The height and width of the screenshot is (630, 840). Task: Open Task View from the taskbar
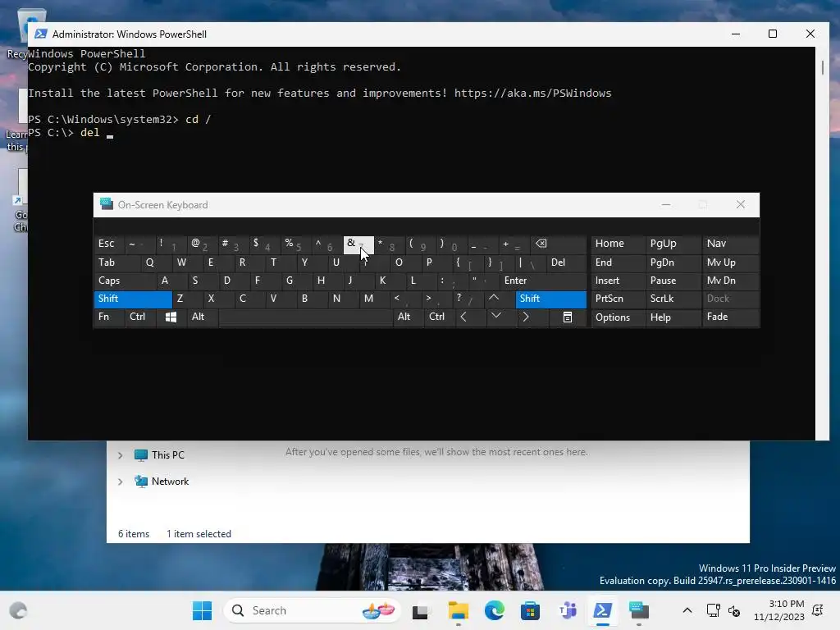(421, 610)
